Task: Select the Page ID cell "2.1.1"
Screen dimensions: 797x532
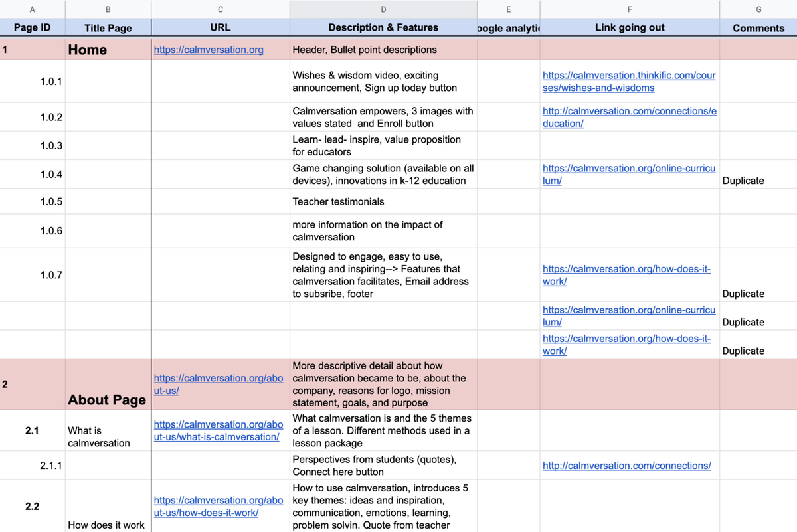Action: coord(33,466)
